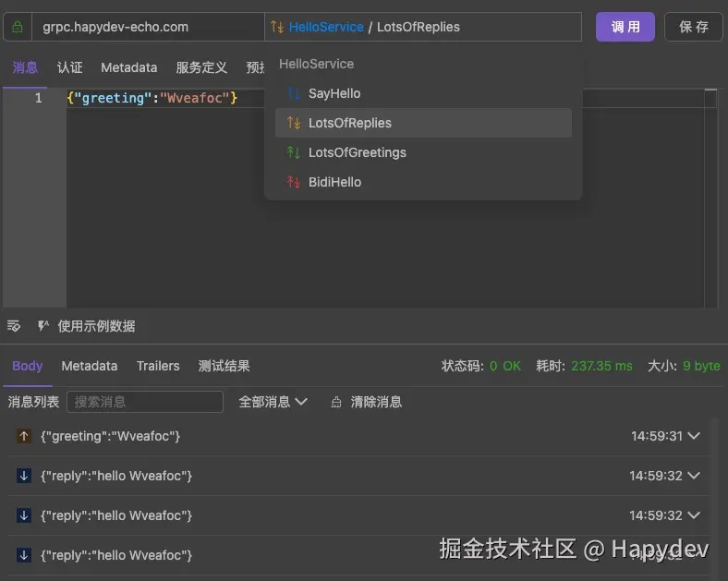Screen dimensions: 728x581
Task: Click the 调用 invoke button
Action: (x=625, y=27)
